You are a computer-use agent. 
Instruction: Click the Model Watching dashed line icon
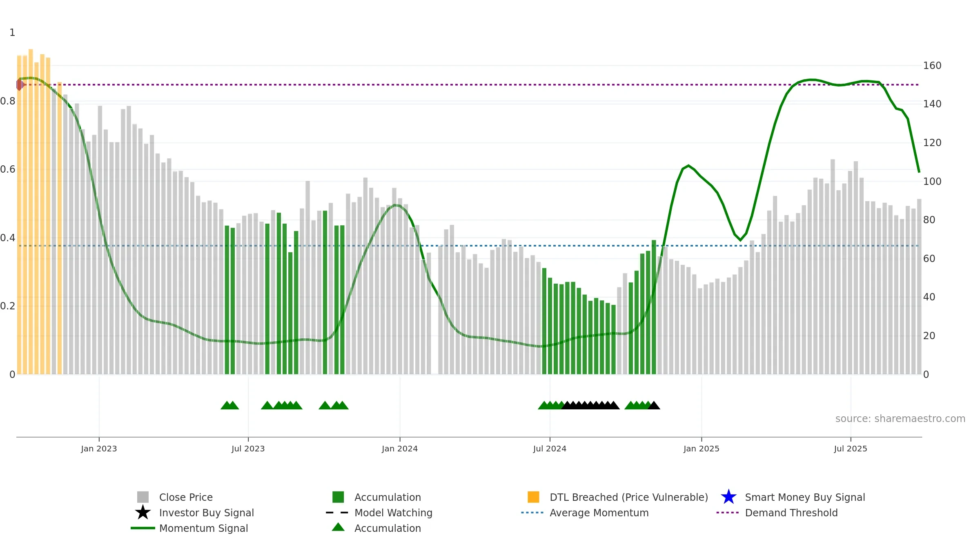pyautogui.click(x=337, y=513)
